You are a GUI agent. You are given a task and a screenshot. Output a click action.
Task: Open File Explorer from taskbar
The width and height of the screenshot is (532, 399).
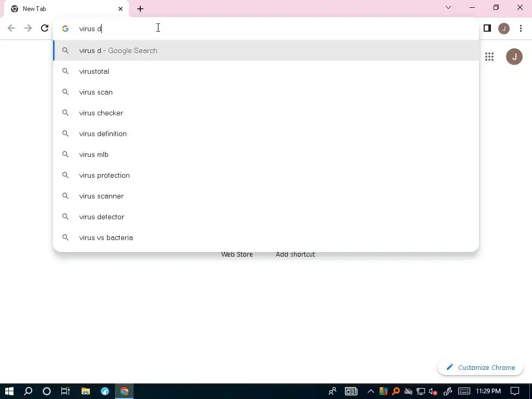point(86,391)
